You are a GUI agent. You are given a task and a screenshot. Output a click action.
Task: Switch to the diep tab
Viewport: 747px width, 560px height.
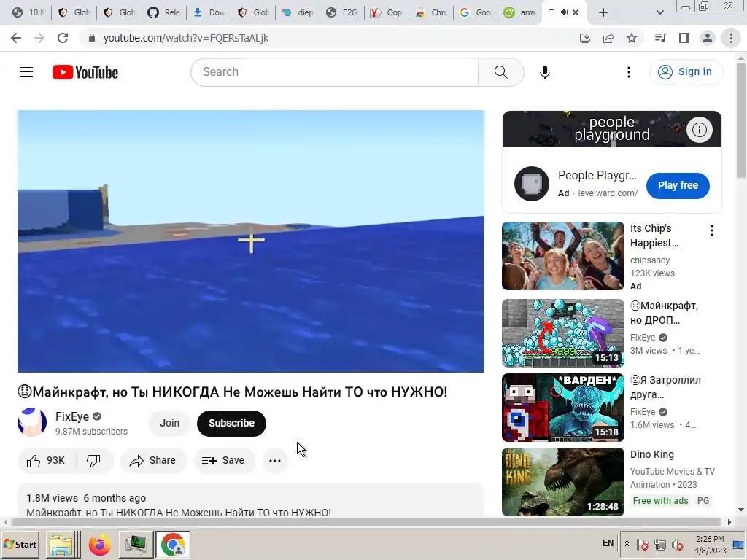coord(298,12)
